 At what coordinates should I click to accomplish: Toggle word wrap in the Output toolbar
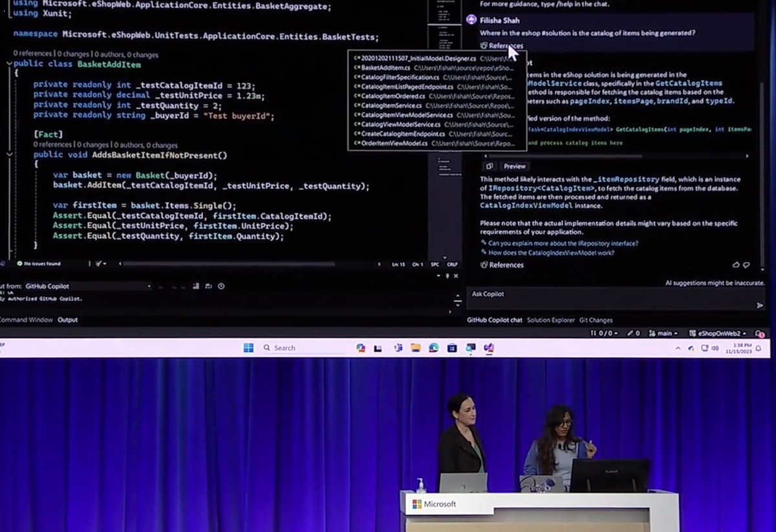click(x=209, y=286)
